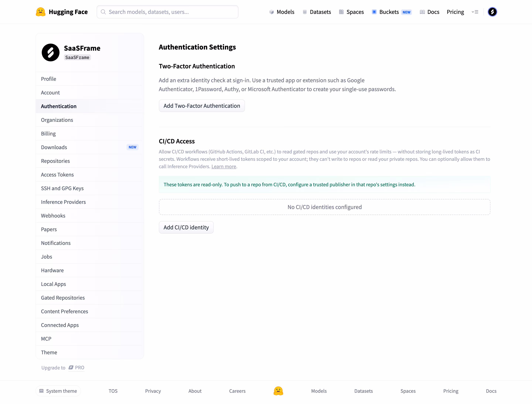Click the PRO badge icon under sidebar

pyautogui.click(x=71, y=367)
